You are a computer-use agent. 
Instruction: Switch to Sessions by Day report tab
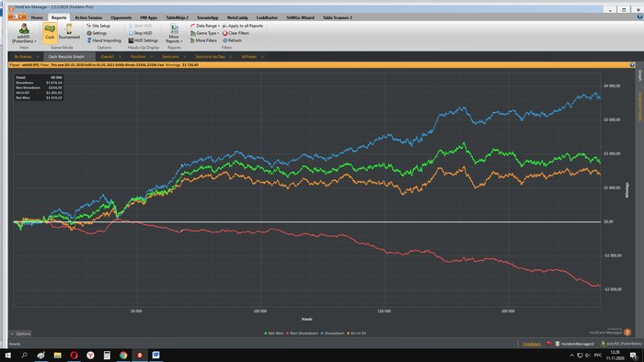click(210, 57)
